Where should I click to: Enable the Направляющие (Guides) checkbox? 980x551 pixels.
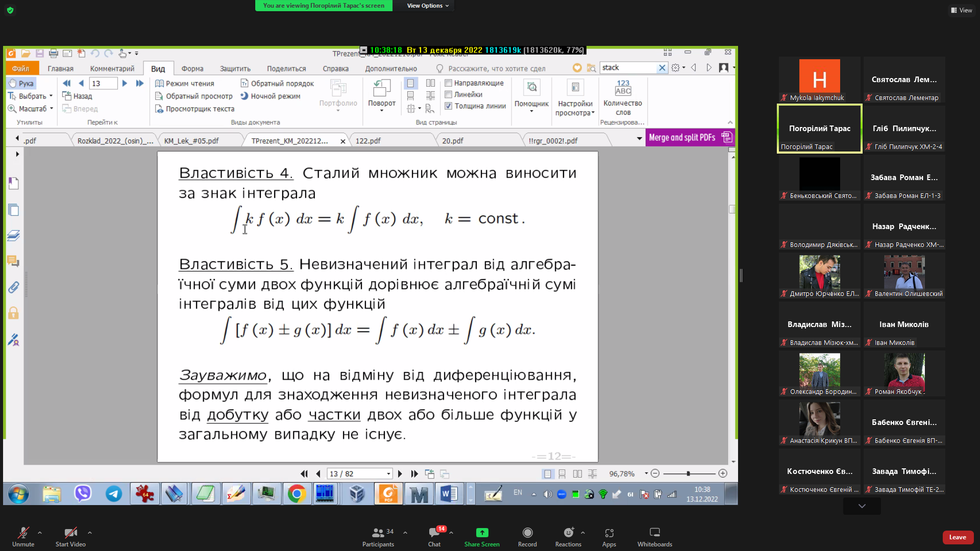(x=448, y=83)
